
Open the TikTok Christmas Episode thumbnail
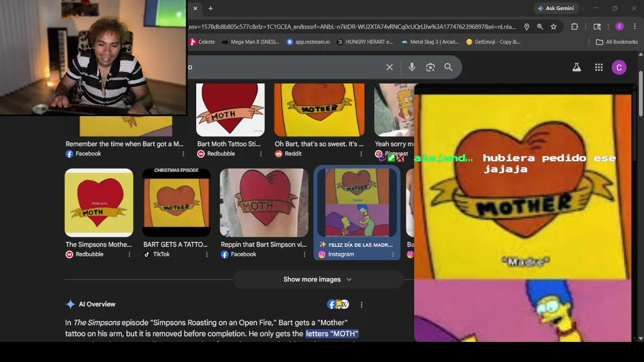[176, 203]
